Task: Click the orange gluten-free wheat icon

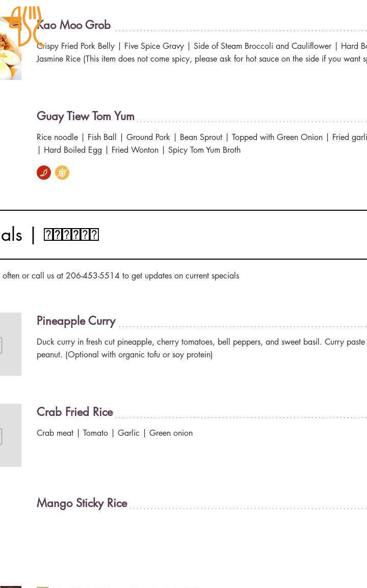Action: click(62, 173)
